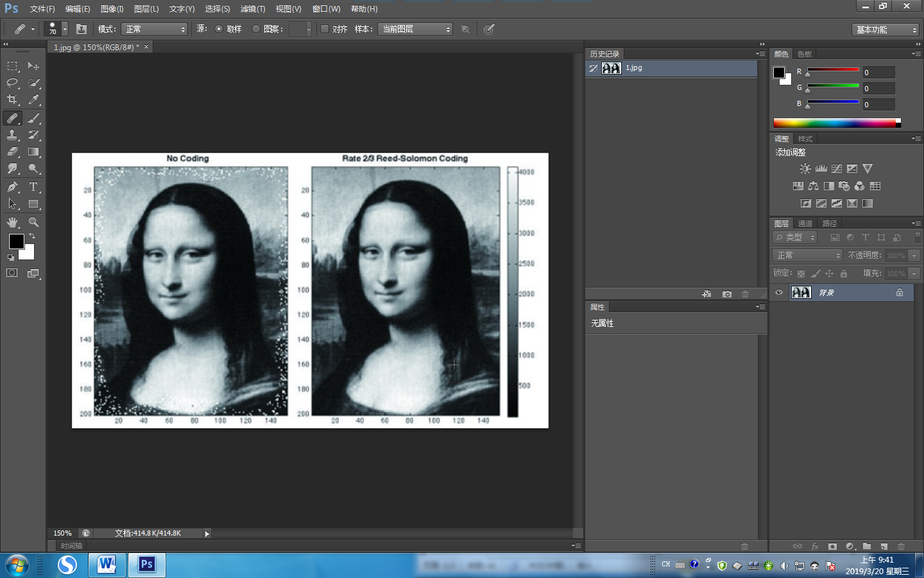This screenshot has width=924, height=578.
Task: Select the Healing Brush tool
Action: [x=12, y=118]
